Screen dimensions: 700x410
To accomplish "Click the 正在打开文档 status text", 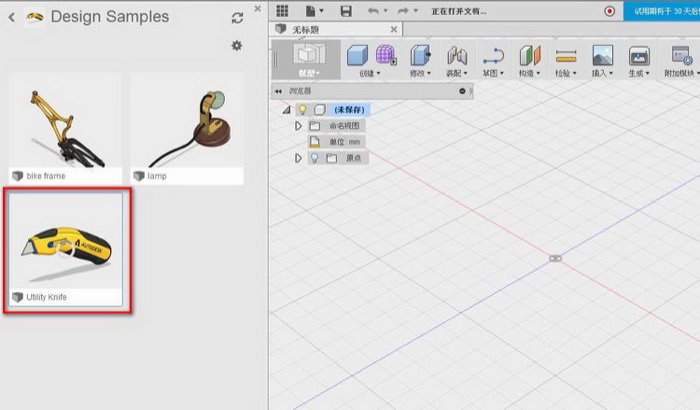I will click(458, 11).
